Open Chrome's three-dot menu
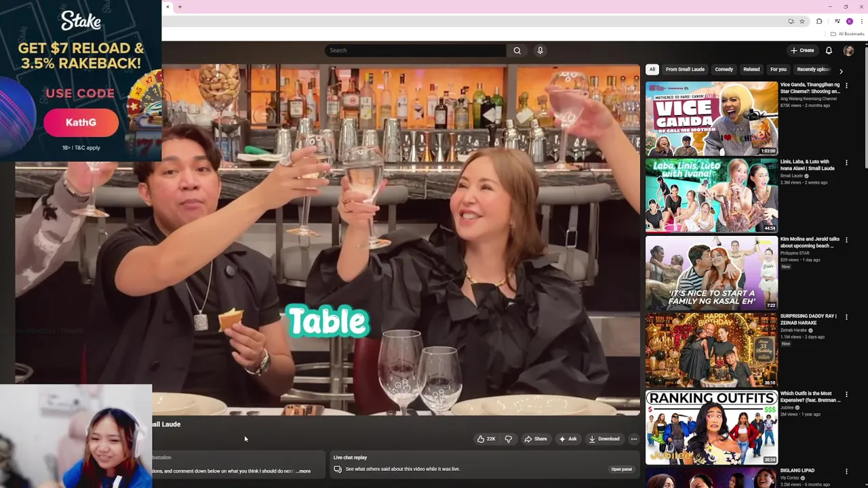 click(861, 21)
